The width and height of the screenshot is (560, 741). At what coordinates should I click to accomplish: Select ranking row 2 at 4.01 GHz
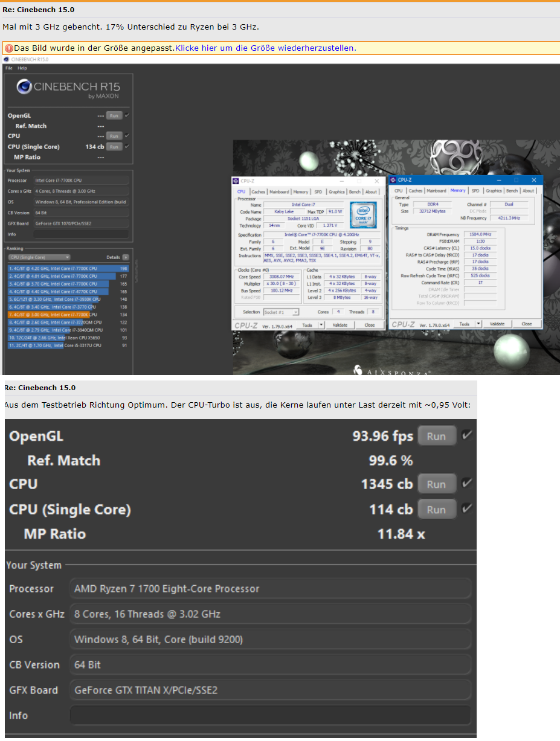[68, 276]
